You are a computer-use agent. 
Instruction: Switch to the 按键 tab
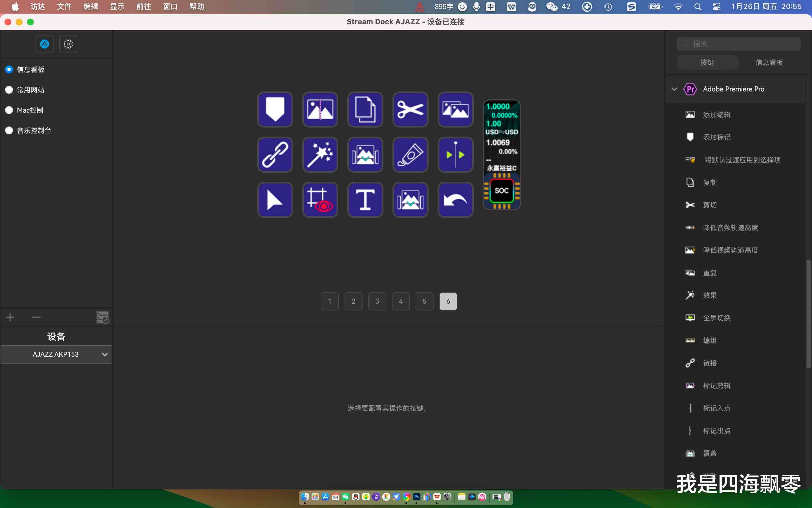click(x=707, y=62)
